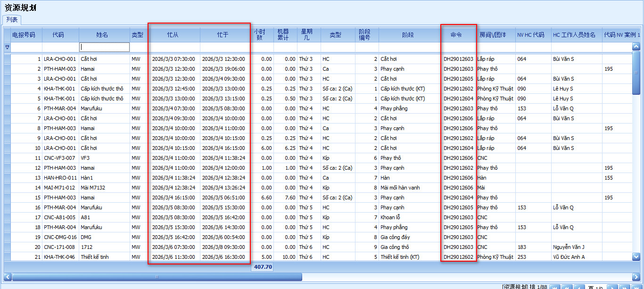Image resolution: width=644 pixels, height=289 pixels.
Task: Click the horizontal scrollbar left arrow
Action: 7,277
